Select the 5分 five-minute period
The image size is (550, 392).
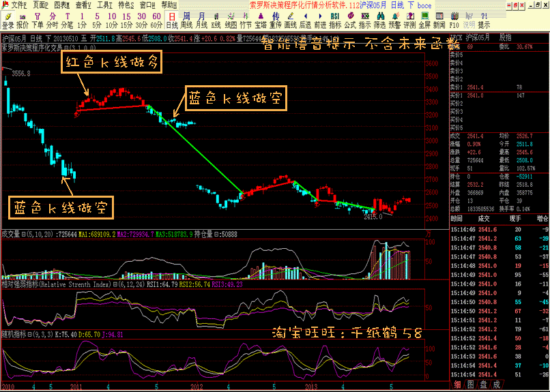[97, 20]
